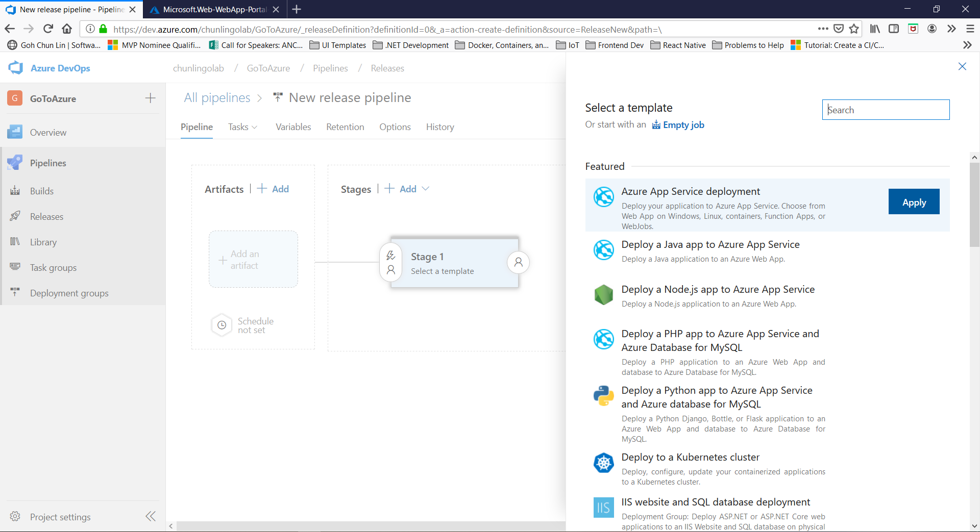Collapse the sidebar with double chevron

click(151, 516)
